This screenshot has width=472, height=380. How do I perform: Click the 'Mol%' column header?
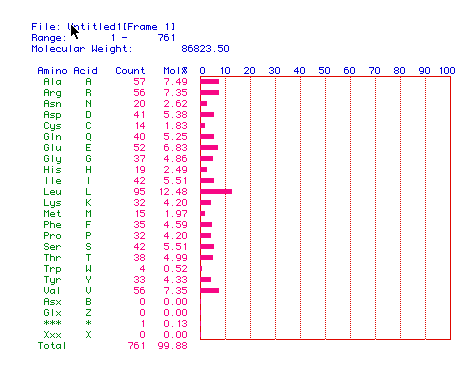175,71
